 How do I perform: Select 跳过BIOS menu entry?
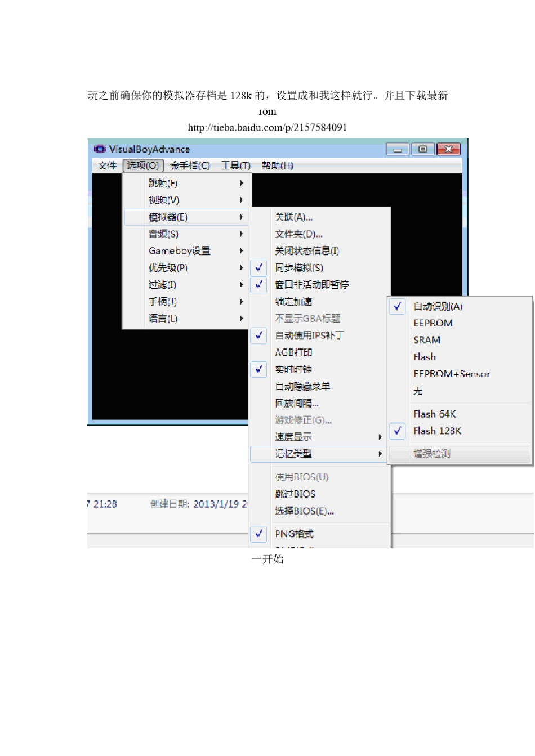coord(319,494)
